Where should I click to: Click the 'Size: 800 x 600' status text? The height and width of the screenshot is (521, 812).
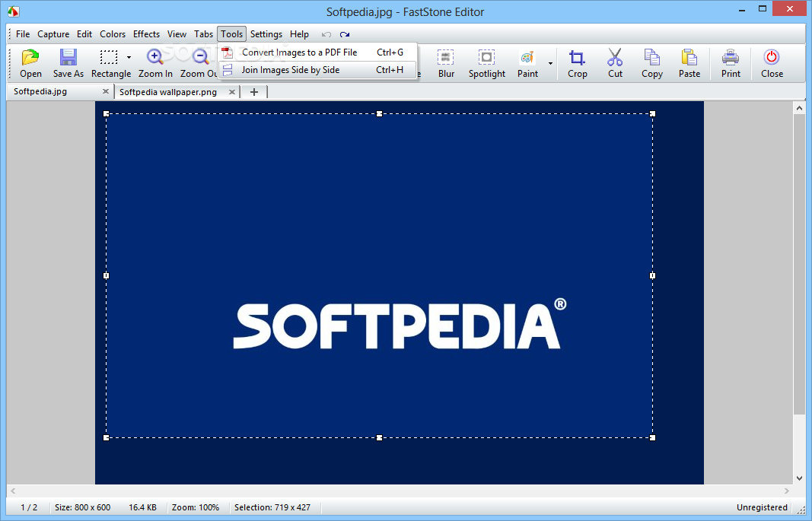(82, 507)
